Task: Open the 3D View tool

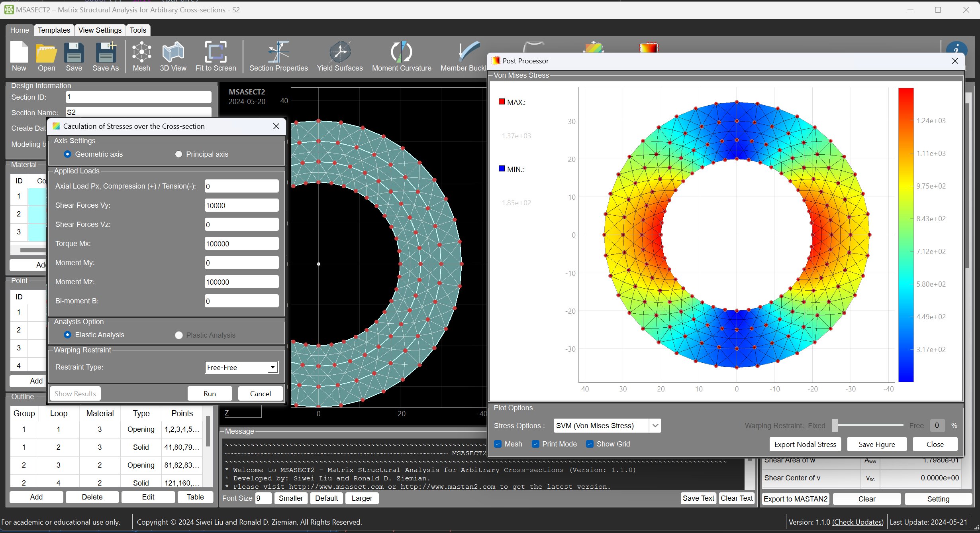Action: [173, 56]
